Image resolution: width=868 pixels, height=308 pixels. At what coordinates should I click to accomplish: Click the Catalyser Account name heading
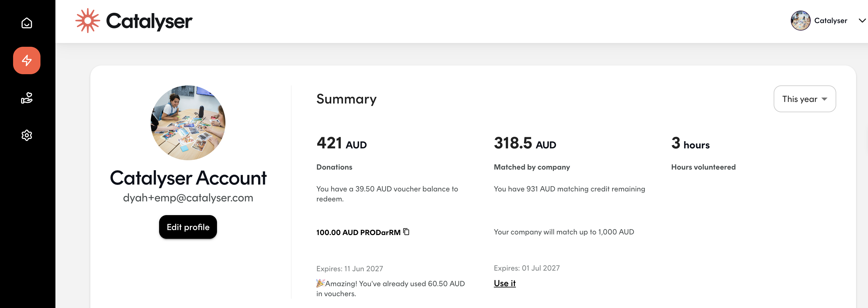188,178
